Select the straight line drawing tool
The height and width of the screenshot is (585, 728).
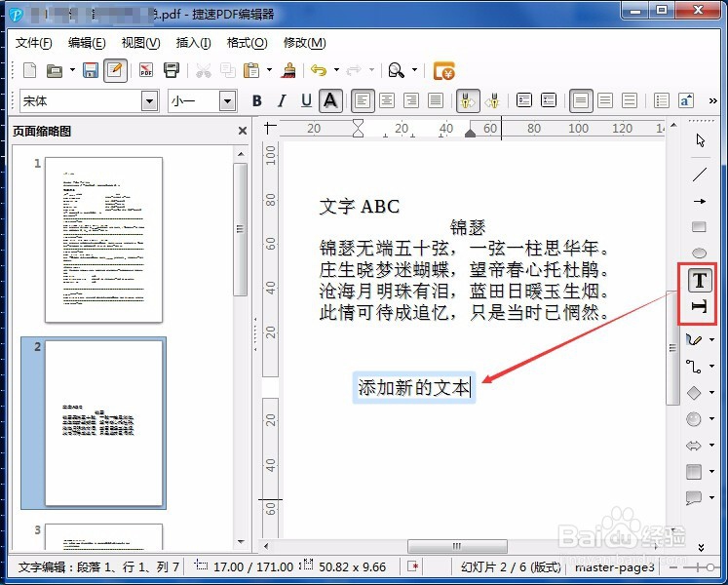699,175
